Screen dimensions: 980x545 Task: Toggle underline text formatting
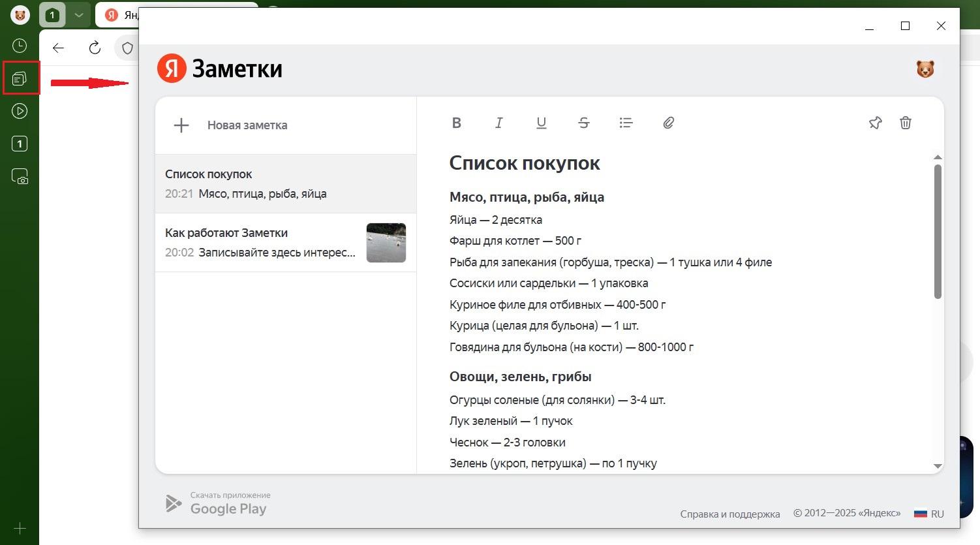coord(542,123)
